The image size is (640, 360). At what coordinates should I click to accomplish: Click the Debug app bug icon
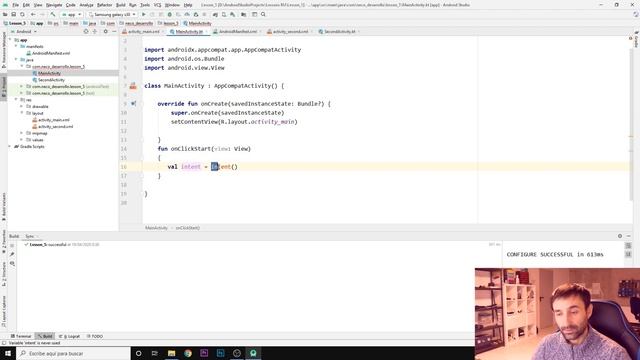click(170, 14)
